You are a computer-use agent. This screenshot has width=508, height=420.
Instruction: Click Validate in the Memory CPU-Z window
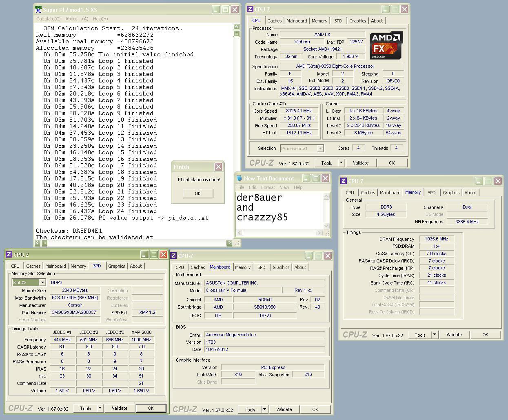pyautogui.click(x=454, y=335)
